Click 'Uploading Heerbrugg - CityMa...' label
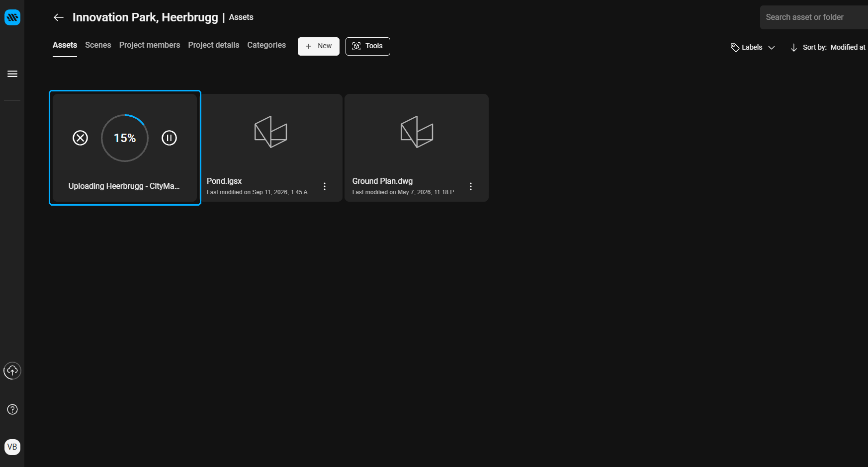This screenshot has height=467, width=868. point(124,186)
